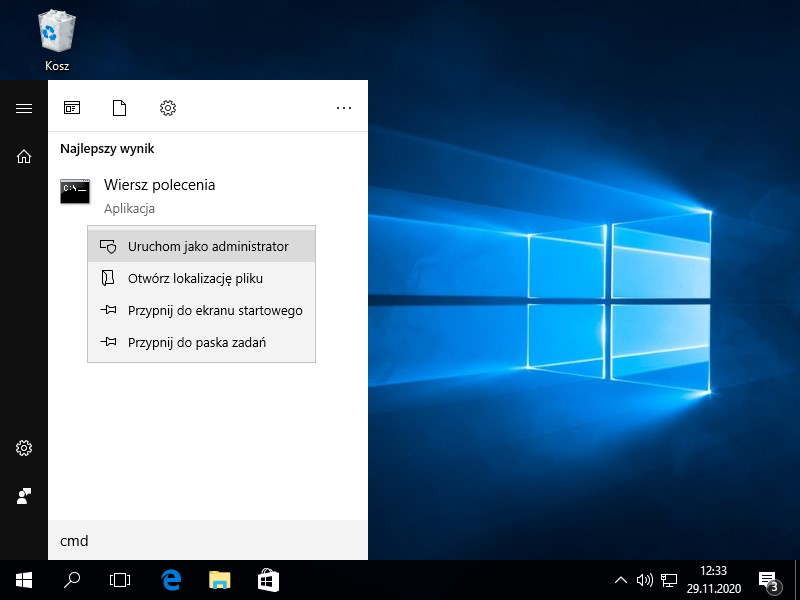Screen dimensions: 800x600
Task: Filter search results by Apps icon
Action: pos(72,108)
